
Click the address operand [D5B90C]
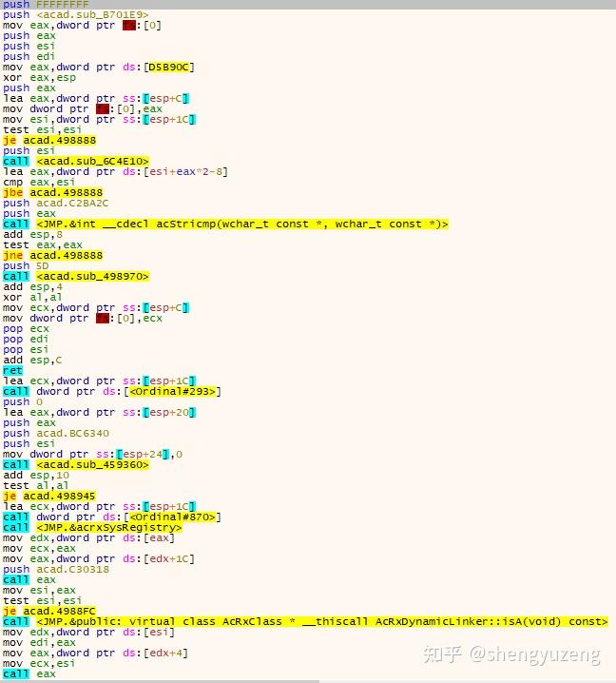(169, 68)
